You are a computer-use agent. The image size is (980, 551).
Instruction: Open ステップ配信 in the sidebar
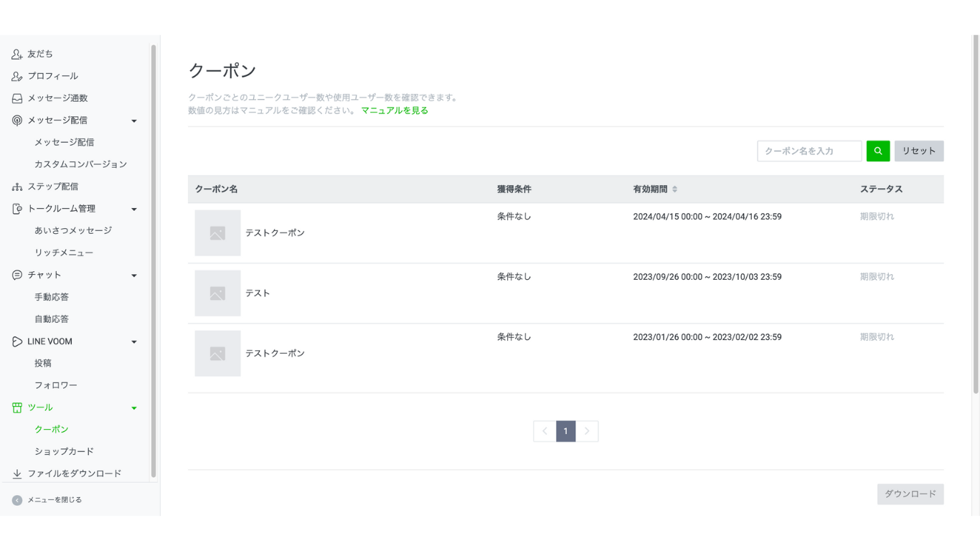pos(53,187)
